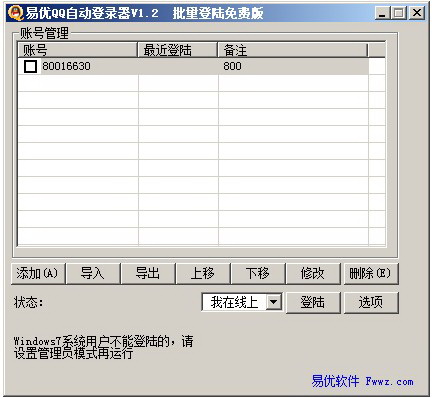432x398 pixels.
Task: Open the 易优软件 Fwwz.com link
Action: [x=363, y=381]
